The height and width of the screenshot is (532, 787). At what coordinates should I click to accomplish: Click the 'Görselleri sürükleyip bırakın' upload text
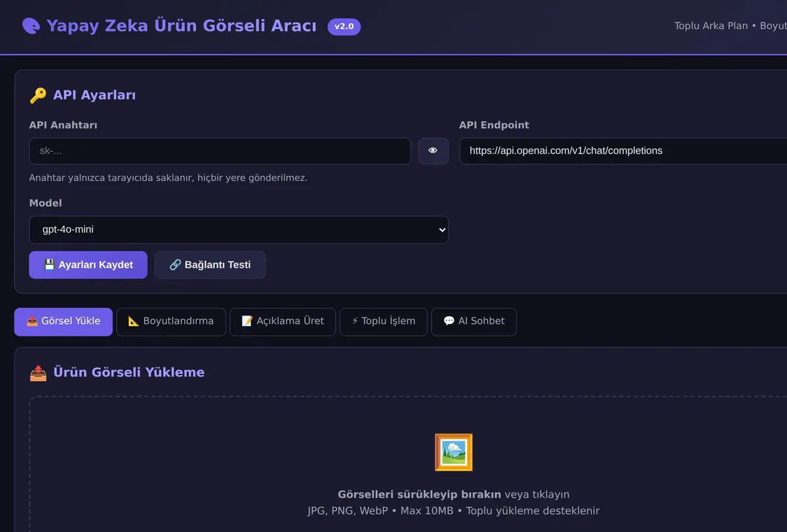420,495
